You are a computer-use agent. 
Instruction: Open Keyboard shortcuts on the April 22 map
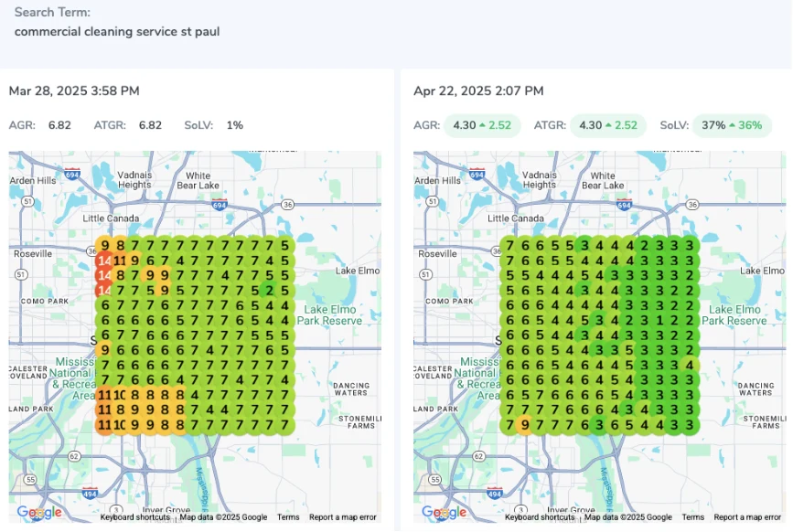click(x=541, y=517)
